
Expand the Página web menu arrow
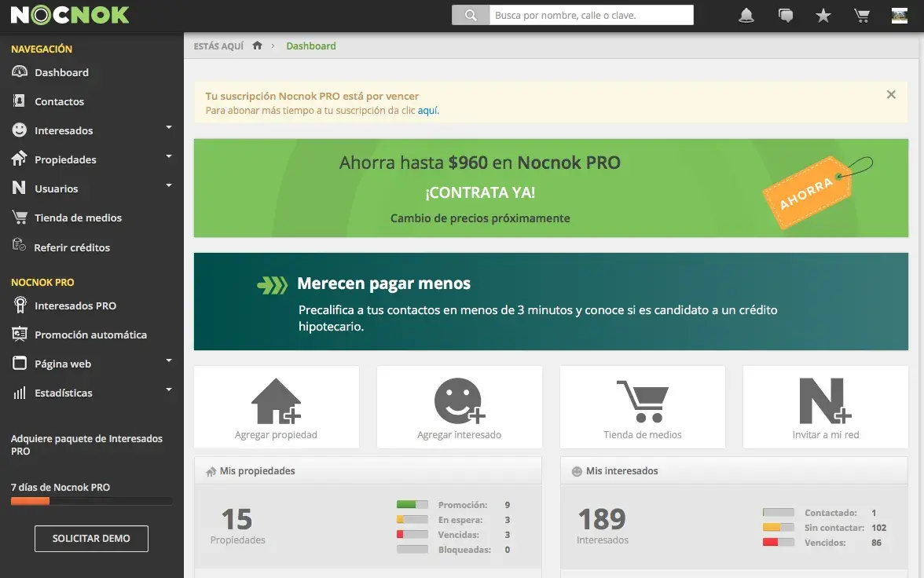168,360
